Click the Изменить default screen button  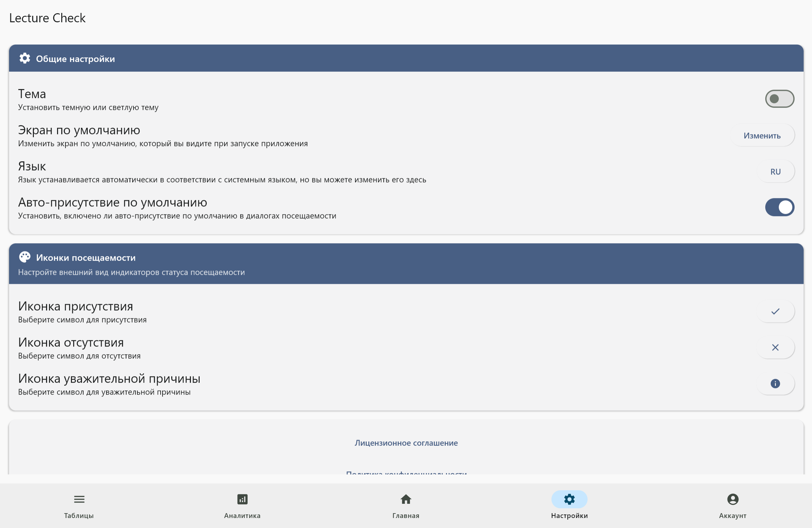[x=761, y=135]
